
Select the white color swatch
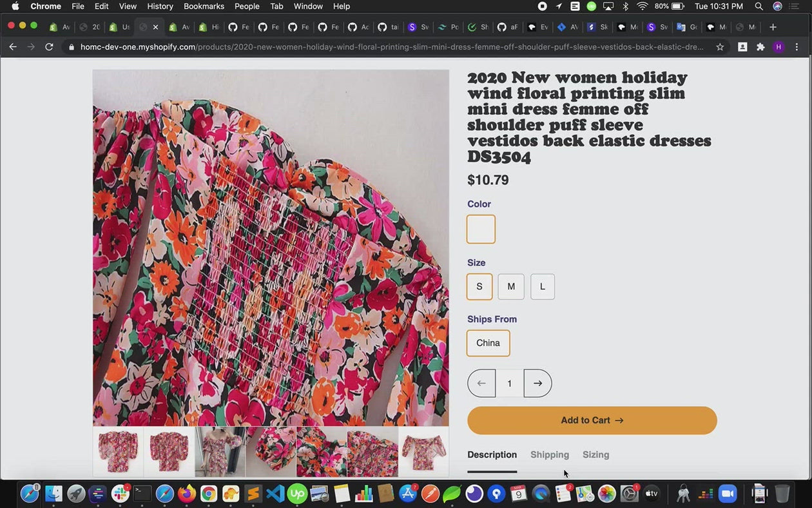pyautogui.click(x=481, y=230)
